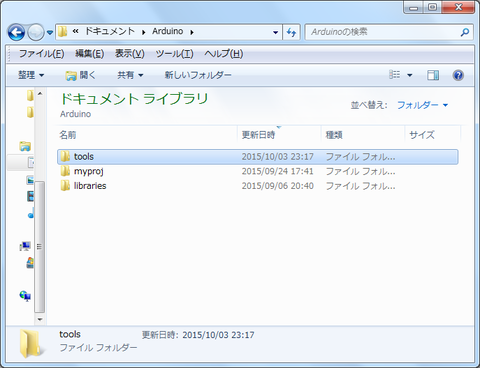
Task: Select the Pictures icon in navigation pane
Action: click(x=30, y=180)
